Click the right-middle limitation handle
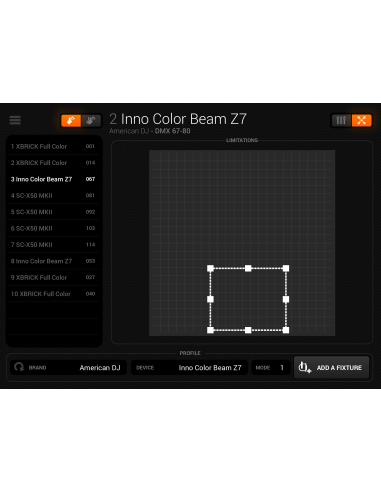This screenshot has width=381, height=492. (286, 299)
